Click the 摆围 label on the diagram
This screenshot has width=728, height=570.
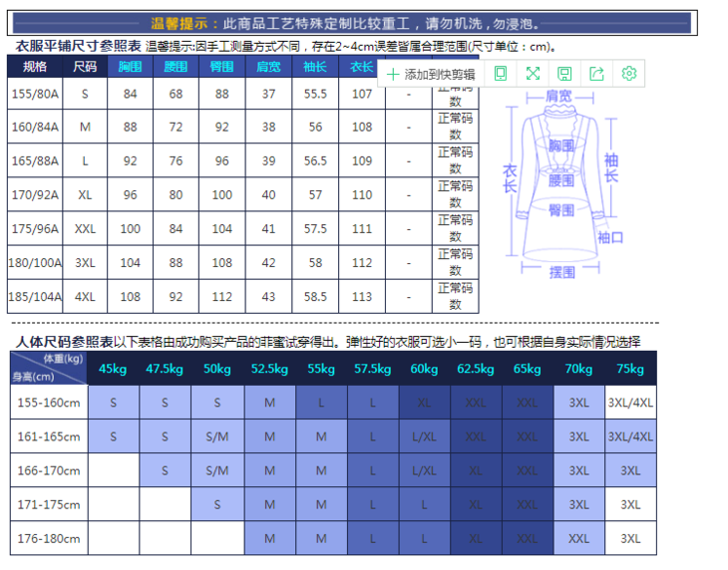tap(562, 272)
